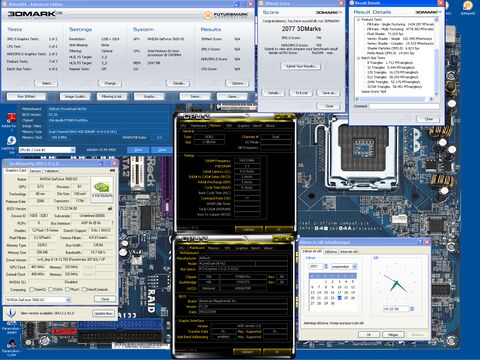480x360 pixels.
Task: Click the NVIDIA logo in GPU-Z
Action: 102,189
